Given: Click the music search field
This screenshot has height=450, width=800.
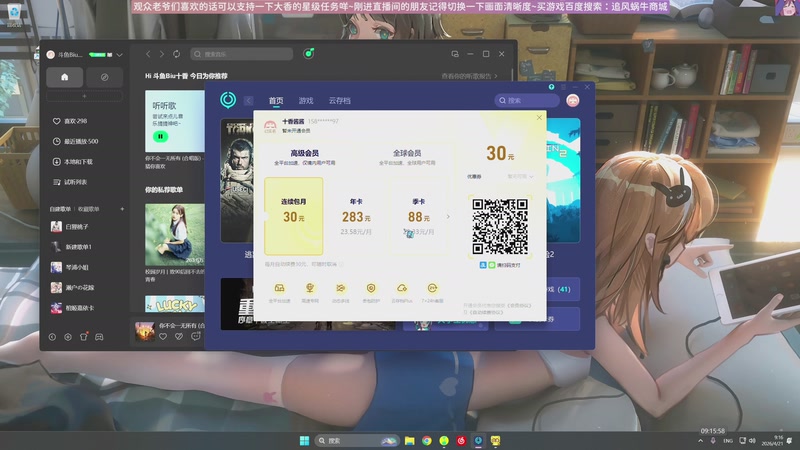Looking at the screenshot, I should click(242, 54).
